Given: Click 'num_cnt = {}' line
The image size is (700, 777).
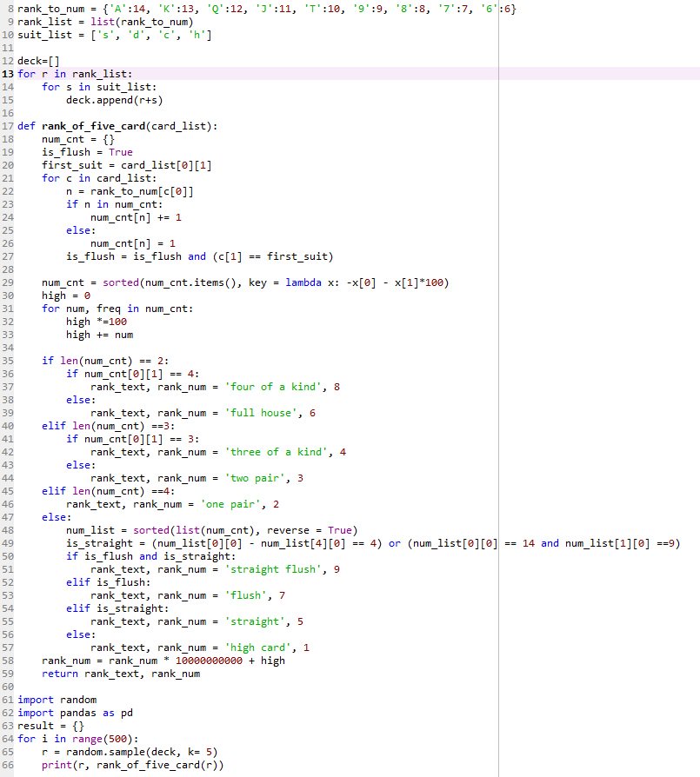Looking at the screenshot, I should [x=78, y=139].
